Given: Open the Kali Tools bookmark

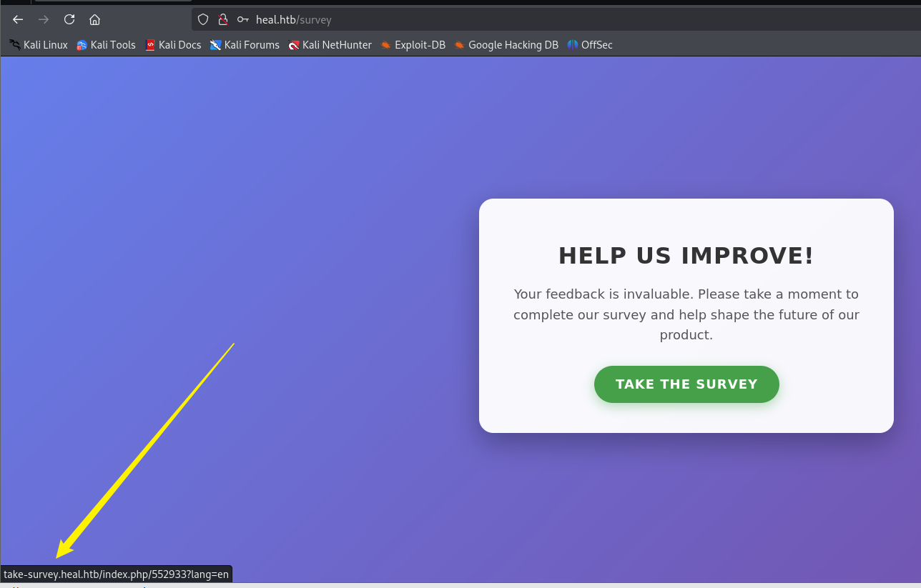Looking at the screenshot, I should coord(106,45).
